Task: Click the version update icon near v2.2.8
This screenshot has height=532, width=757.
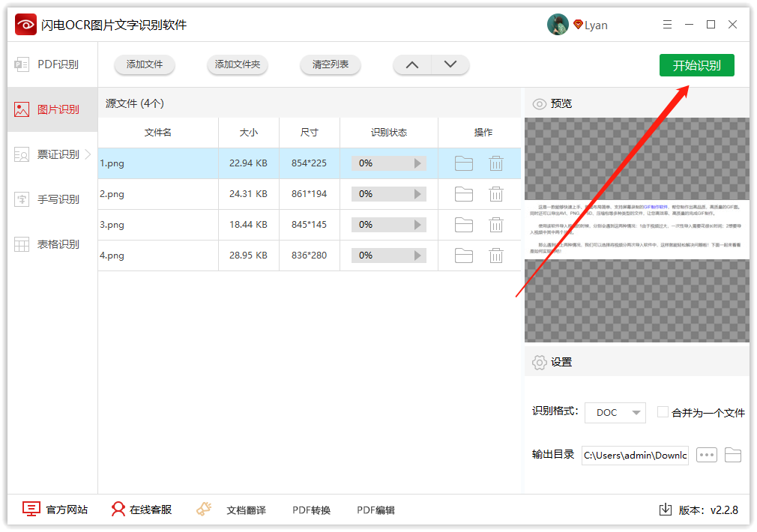Action: point(665,509)
